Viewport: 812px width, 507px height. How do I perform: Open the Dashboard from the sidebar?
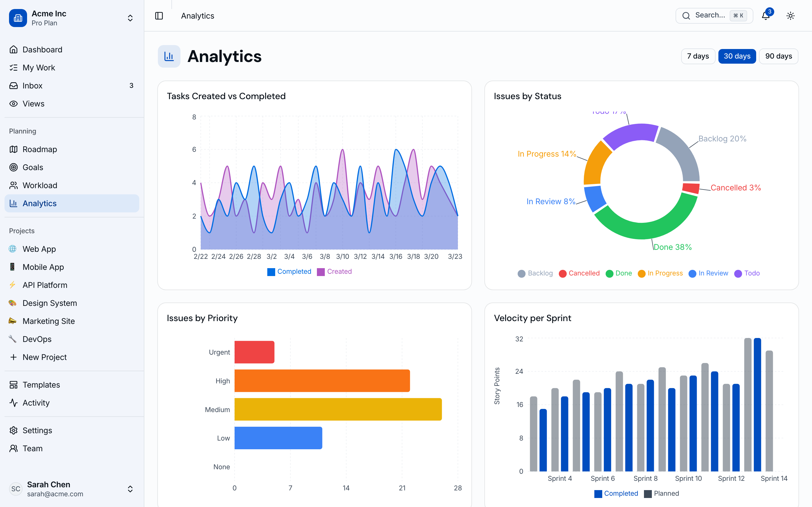pyautogui.click(x=42, y=49)
